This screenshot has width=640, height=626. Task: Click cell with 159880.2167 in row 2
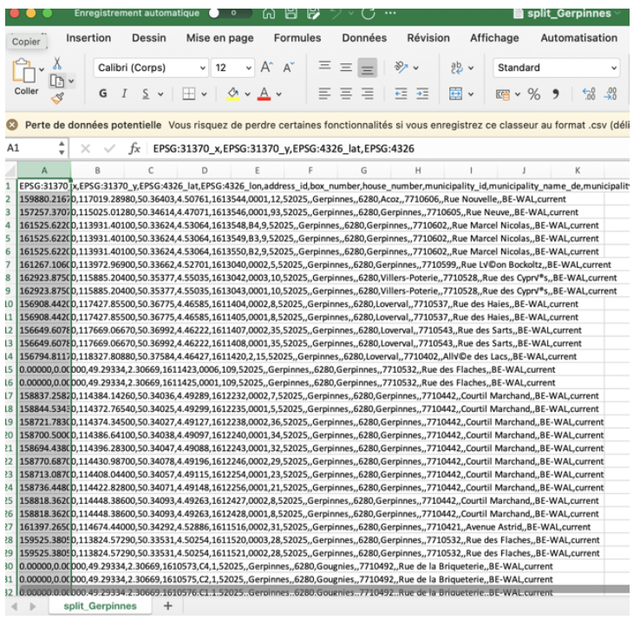pos(44,199)
